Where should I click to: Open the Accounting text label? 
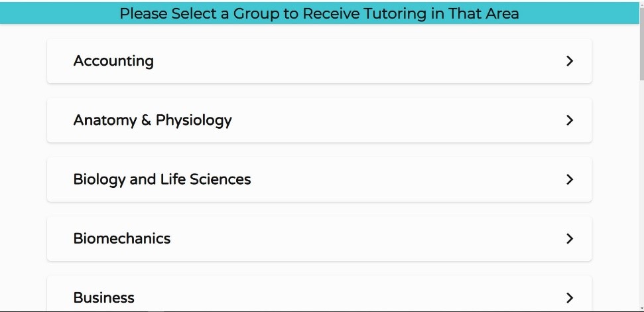coord(113,61)
